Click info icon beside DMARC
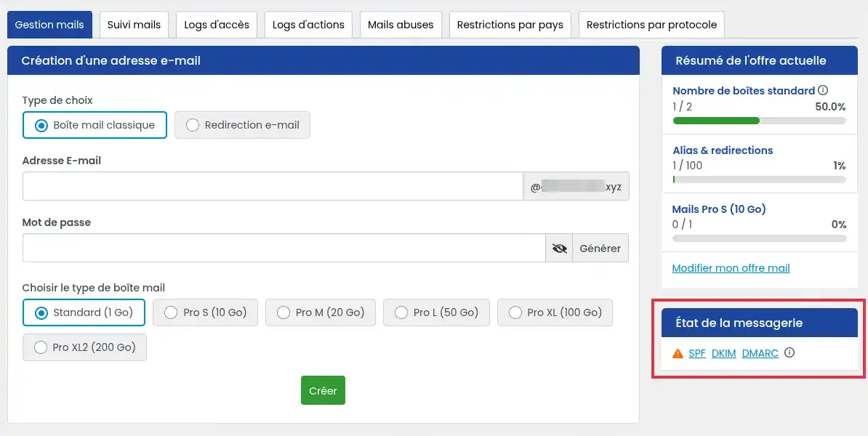The height and width of the screenshot is (436, 868). 789,352
